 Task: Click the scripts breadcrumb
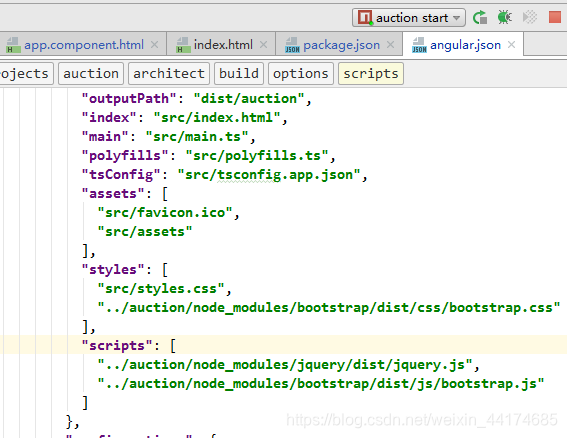pos(371,73)
